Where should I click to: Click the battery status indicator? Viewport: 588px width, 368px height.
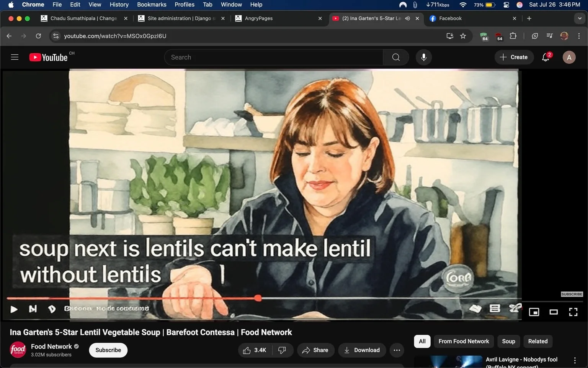[485, 5]
